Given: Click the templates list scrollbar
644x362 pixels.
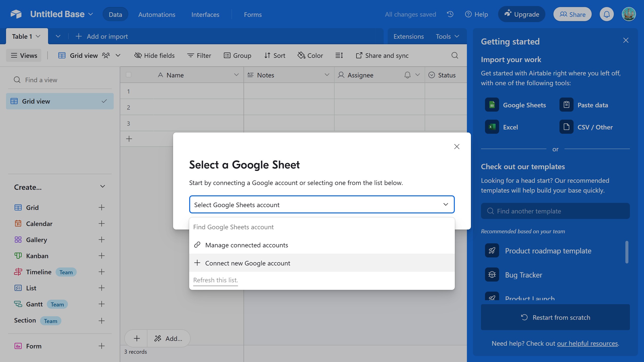Looking at the screenshot, I should tap(627, 252).
